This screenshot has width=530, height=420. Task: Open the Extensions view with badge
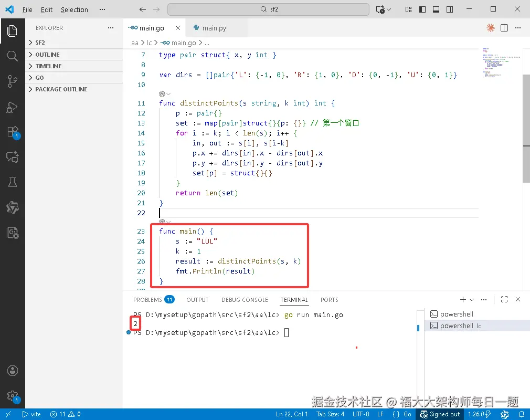[x=13, y=132]
